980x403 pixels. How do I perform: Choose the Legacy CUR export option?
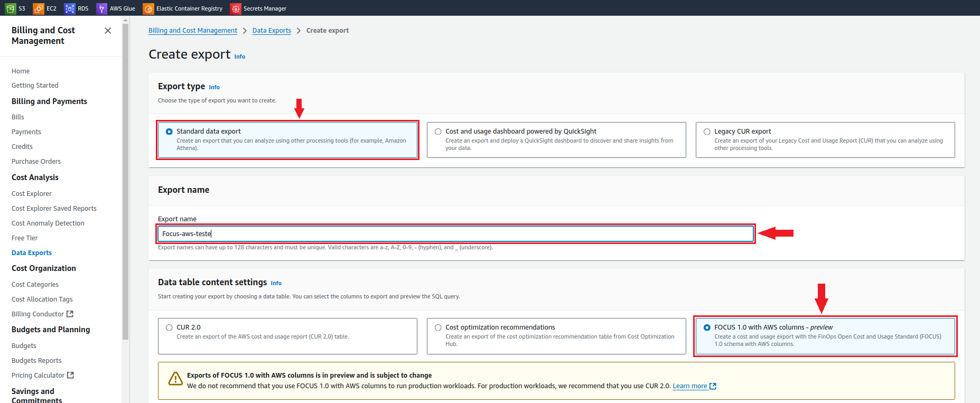point(707,132)
